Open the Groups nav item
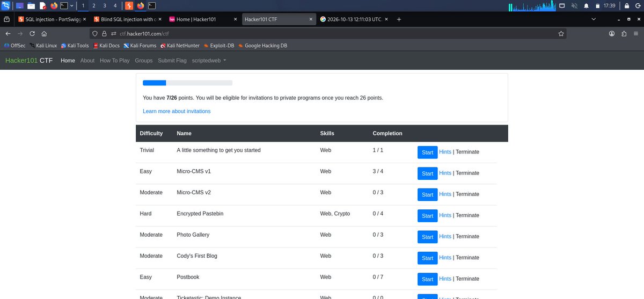The image size is (644, 299). coord(144,61)
